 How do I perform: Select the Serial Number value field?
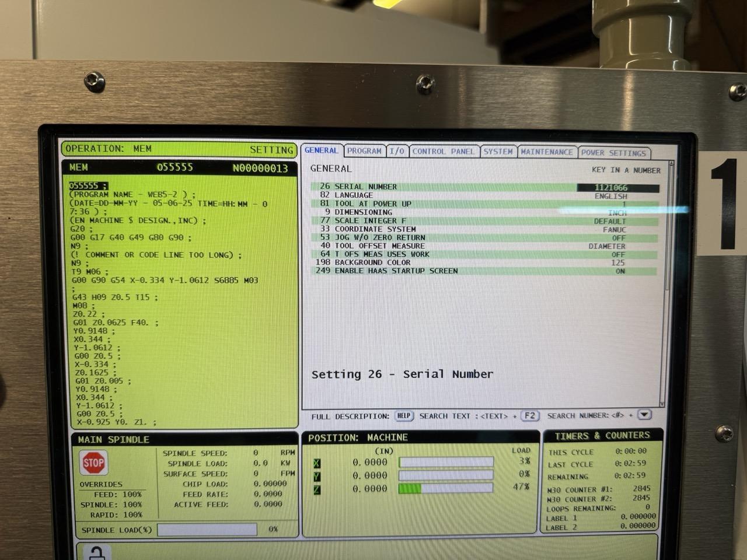click(x=617, y=188)
